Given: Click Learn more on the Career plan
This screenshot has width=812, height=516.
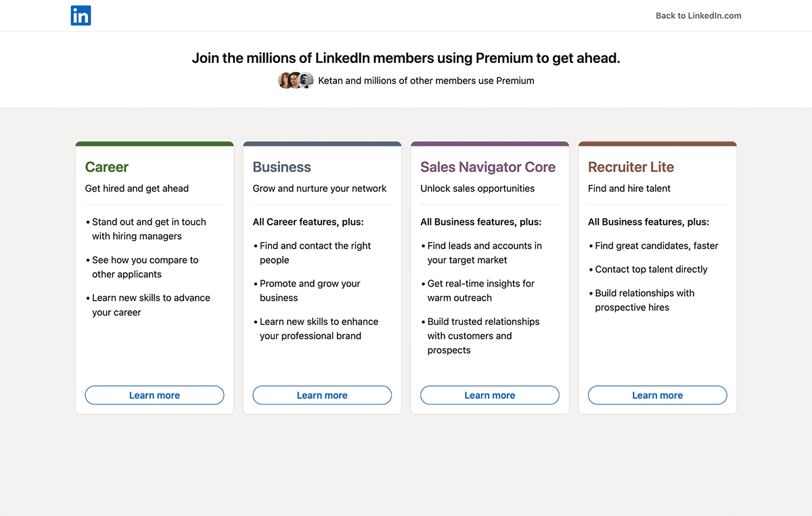Looking at the screenshot, I should point(154,395).
